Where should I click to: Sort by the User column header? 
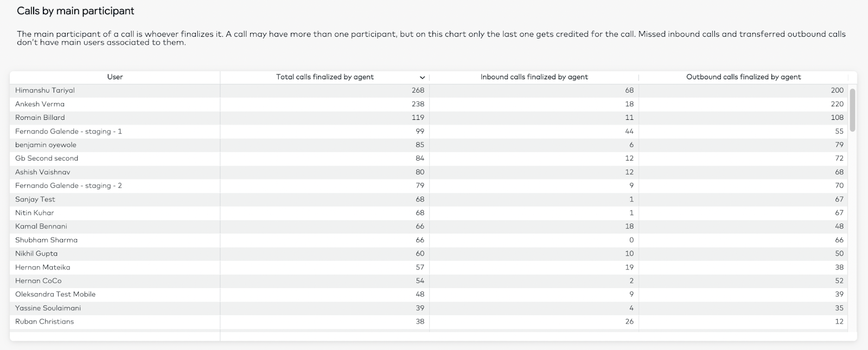[x=114, y=77]
